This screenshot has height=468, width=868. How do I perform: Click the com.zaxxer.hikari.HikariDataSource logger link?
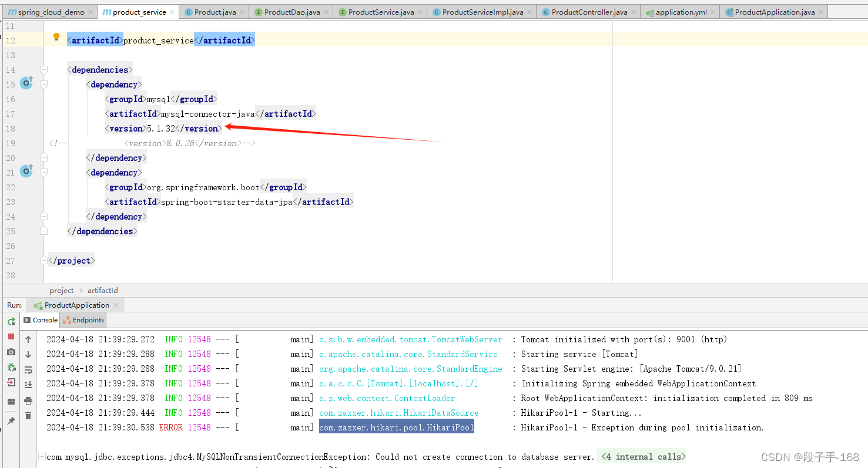(x=398, y=413)
